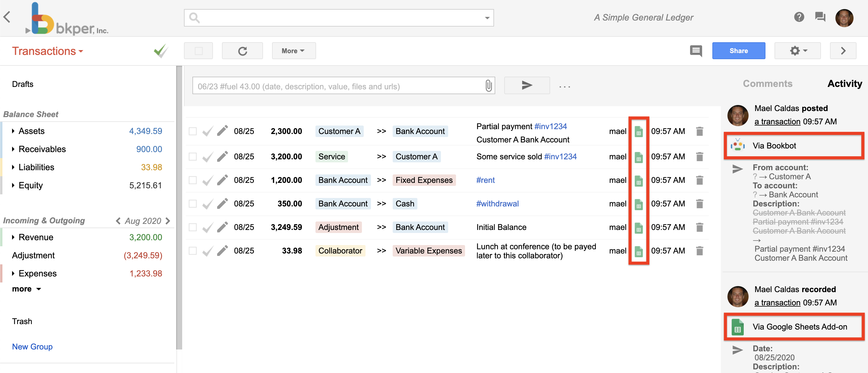Expand the Assets group

pyautogui.click(x=13, y=131)
